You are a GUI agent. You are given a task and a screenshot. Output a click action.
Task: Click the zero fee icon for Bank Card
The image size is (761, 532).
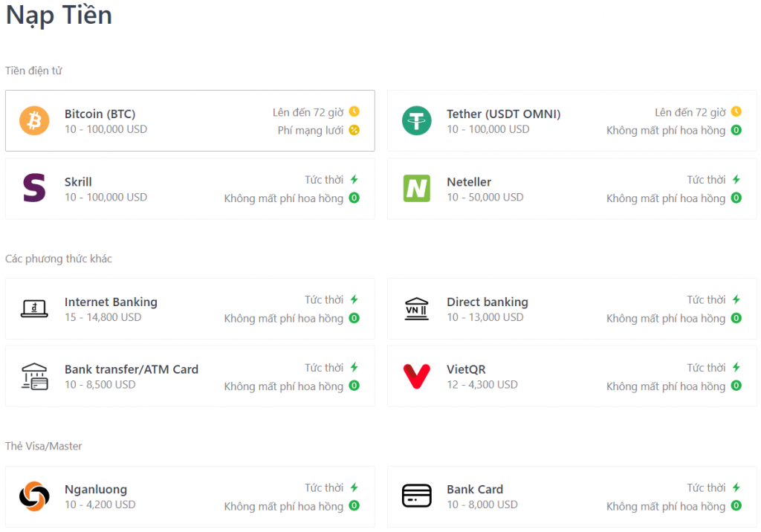[736, 506]
